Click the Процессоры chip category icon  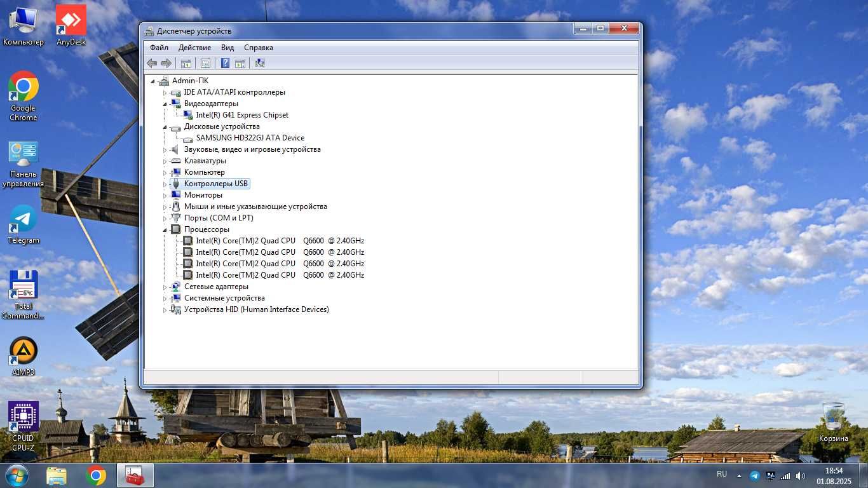(x=176, y=229)
